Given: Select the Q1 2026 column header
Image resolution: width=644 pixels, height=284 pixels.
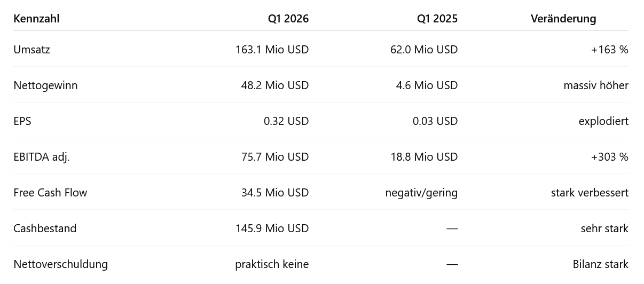Looking at the screenshot, I should tap(288, 19).
